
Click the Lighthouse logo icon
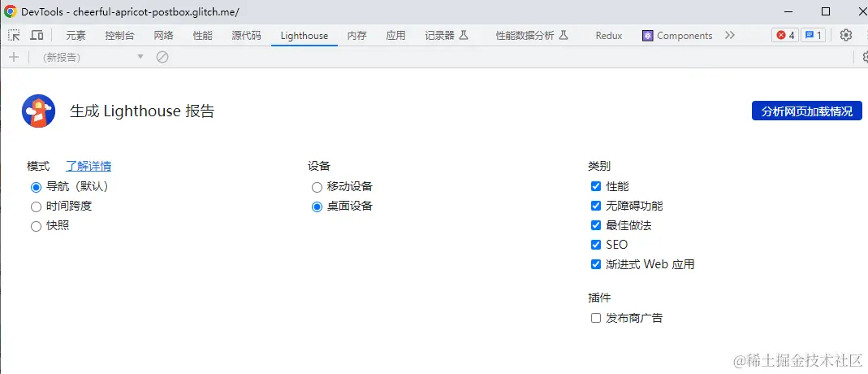pos(38,111)
